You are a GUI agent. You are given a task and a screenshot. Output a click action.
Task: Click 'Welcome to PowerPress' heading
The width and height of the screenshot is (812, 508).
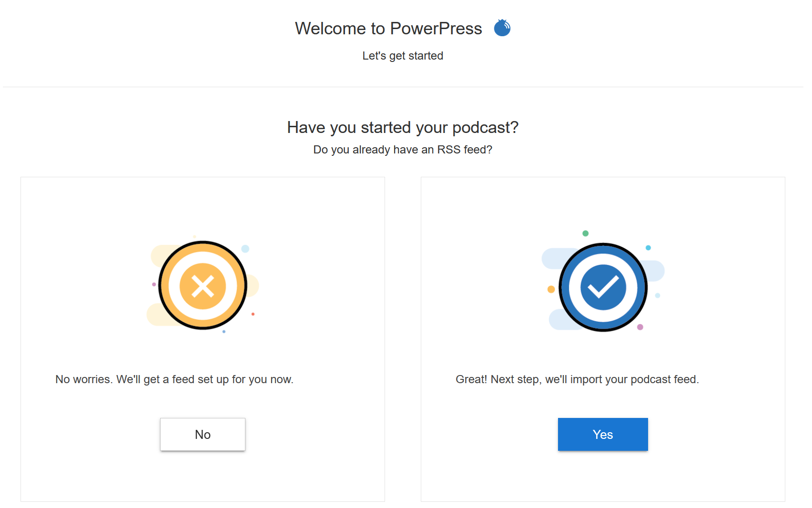[388, 29]
